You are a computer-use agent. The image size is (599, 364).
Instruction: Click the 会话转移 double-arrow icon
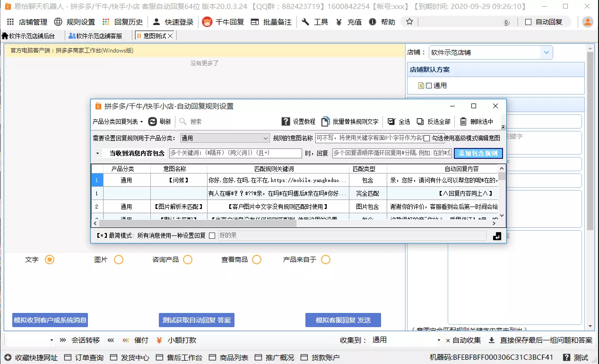tap(63, 340)
